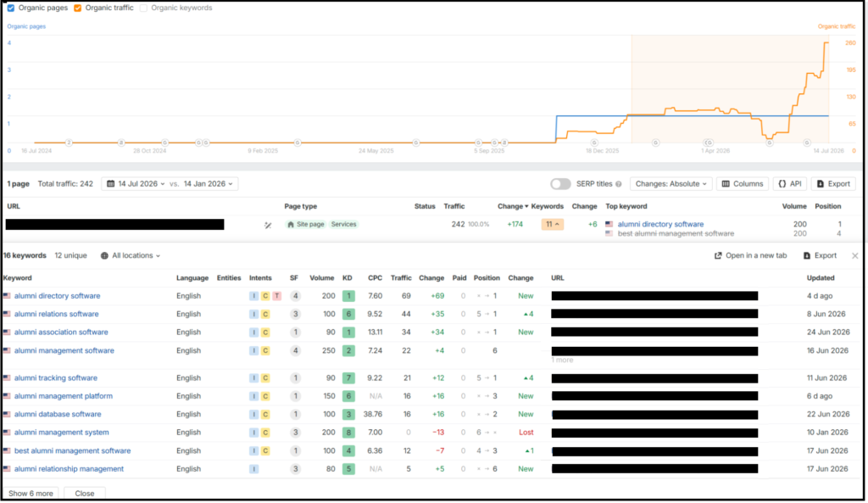Screen dimensions: 868x503
Task: Click KD badge 8 for alumni management system
Action: click(x=348, y=433)
